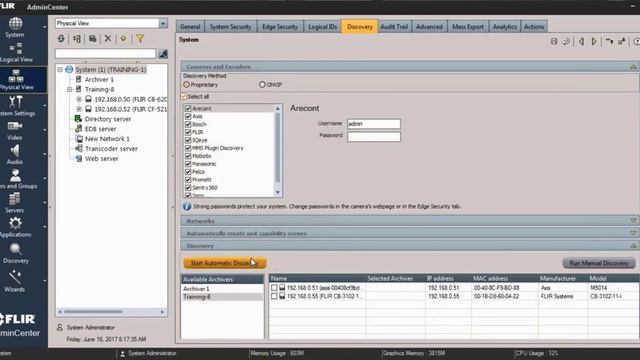Click the tree search text box
This screenshot has width=640, height=360.
coord(106,53)
